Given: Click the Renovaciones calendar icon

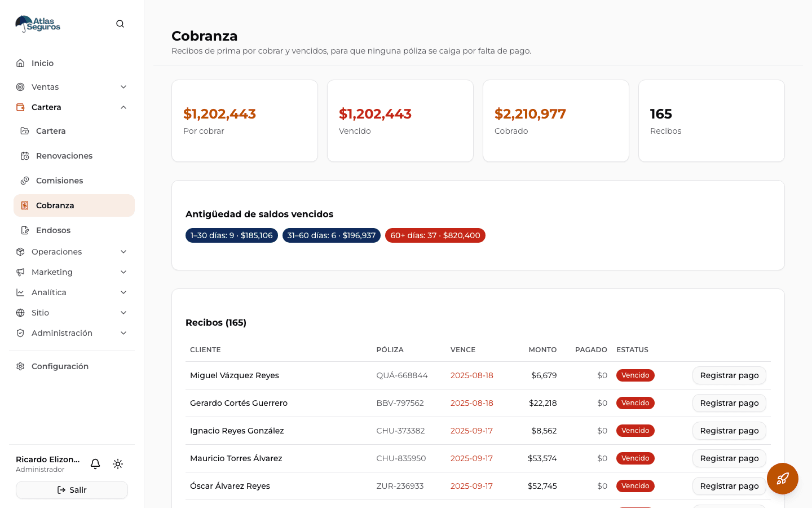Looking at the screenshot, I should click(25, 156).
